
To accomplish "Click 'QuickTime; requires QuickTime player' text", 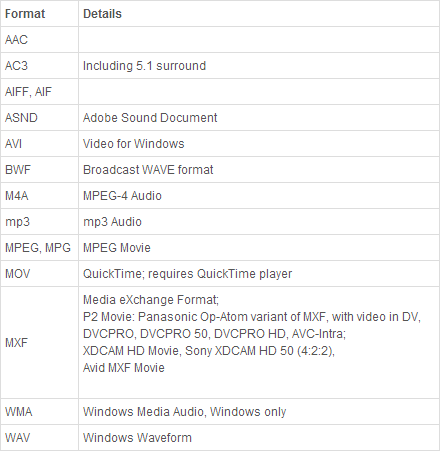I will 187,274.
